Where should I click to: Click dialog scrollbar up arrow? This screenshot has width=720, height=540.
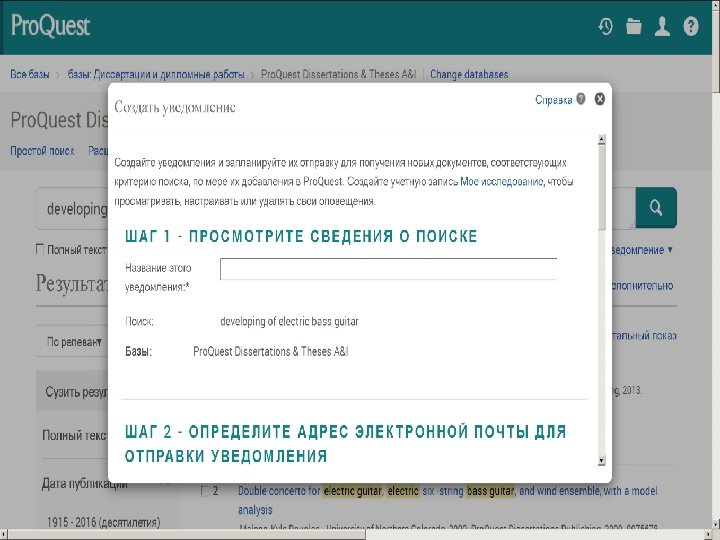click(x=602, y=140)
